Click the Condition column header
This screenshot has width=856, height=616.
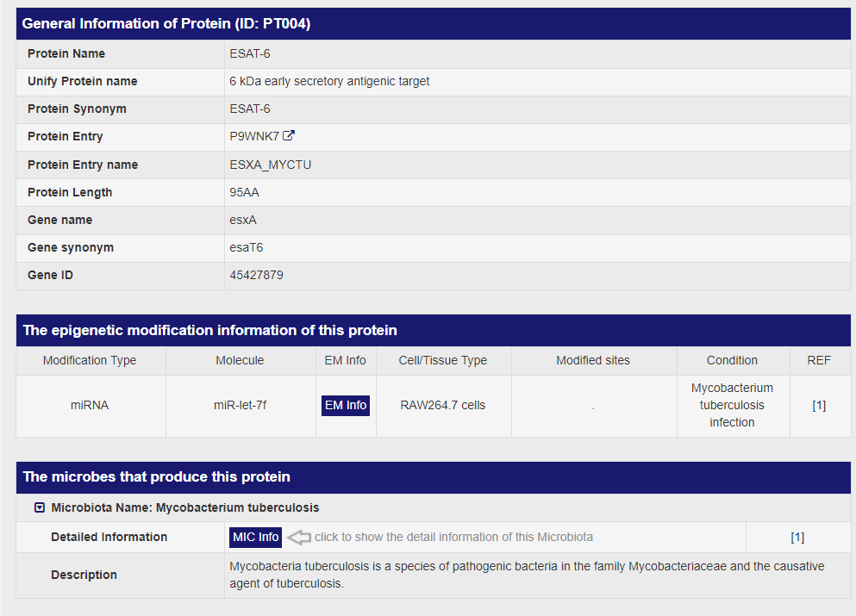(x=732, y=360)
